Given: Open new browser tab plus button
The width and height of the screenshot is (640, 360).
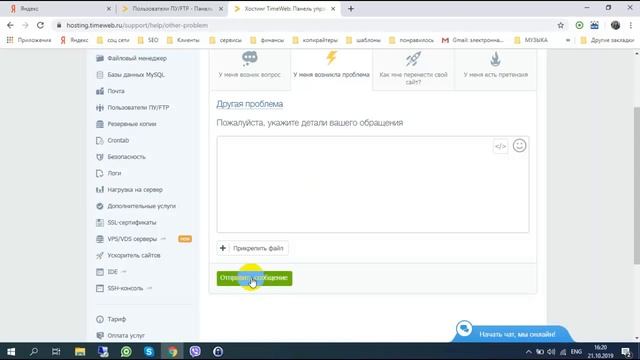Looking at the screenshot, I should tap(351, 9).
